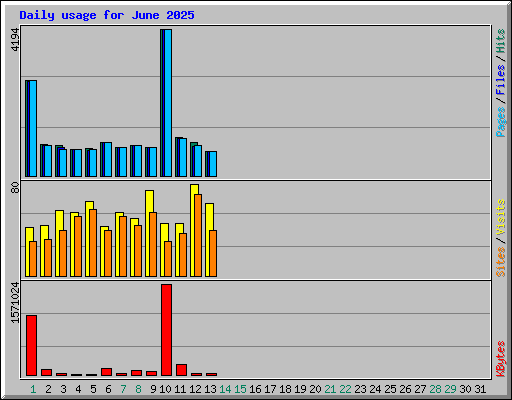This screenshot has height=400, width=512.
Task: Click the green 'Hits' legend label
Action: [500, 41]
